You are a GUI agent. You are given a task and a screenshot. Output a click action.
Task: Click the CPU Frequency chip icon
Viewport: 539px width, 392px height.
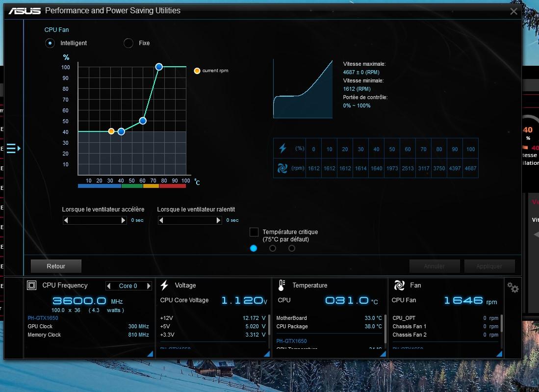click(x=31, y=285)
